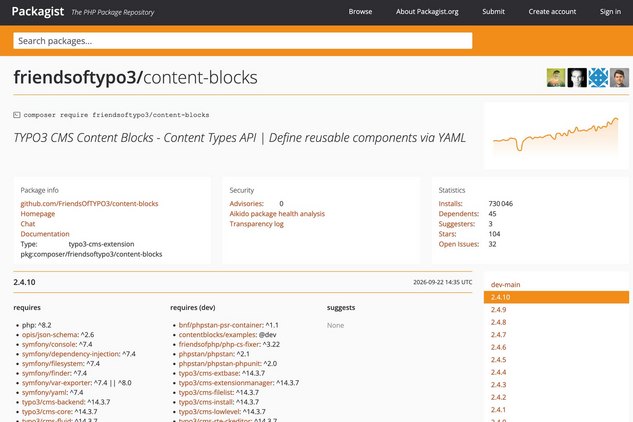Viewport: 633px width, 422px height.
Task: Open typo3/cms-core dependency
Action: click(47, 412)
